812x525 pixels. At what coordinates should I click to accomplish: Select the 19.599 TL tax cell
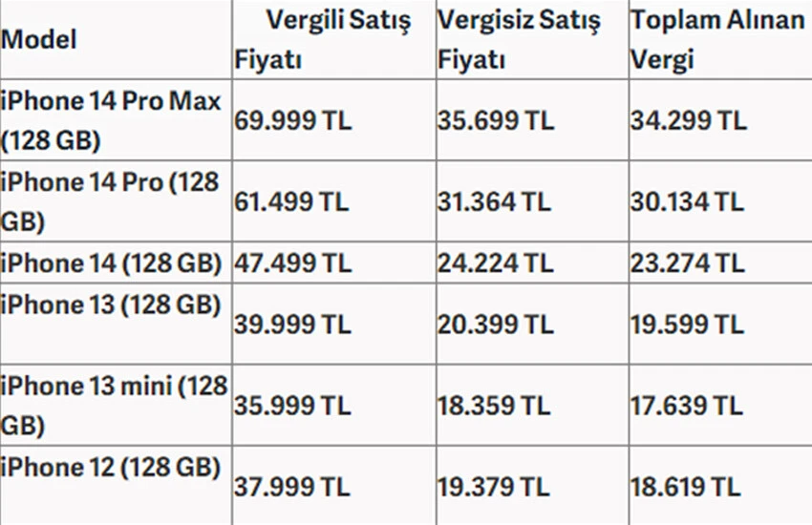(687, 325)
